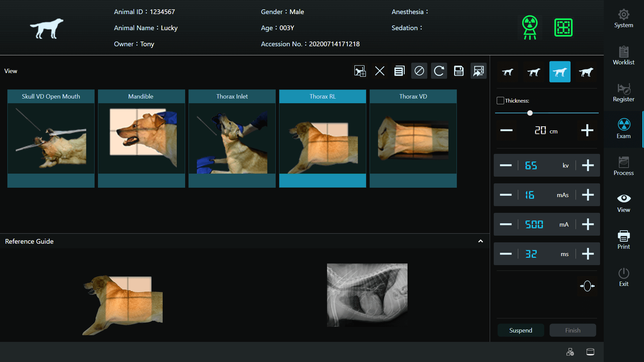Viewport: 644px width, 362px height.
Task: Click the reject image circle-slash icon
Action: tap(419, 71)
